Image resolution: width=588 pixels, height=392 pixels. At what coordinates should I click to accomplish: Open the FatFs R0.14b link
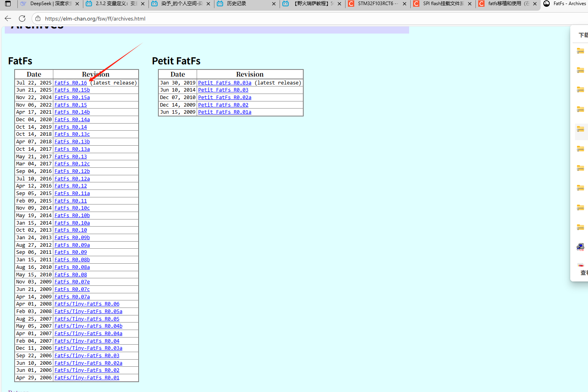(x=72, y=112)
